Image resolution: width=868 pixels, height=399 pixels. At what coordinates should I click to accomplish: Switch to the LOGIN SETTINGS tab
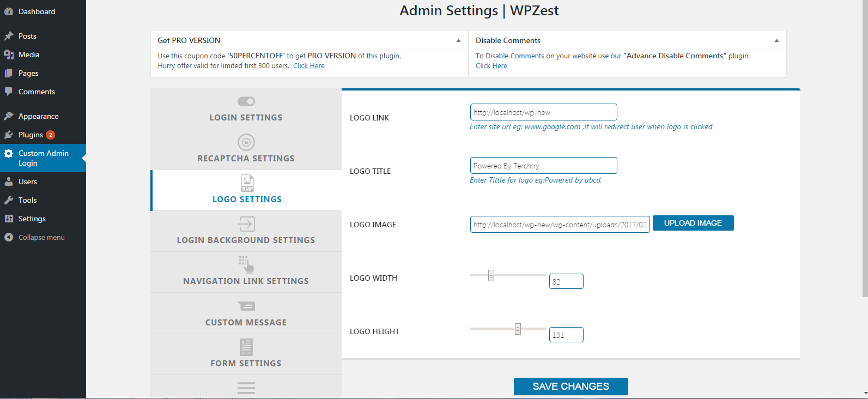click(246, 117)
